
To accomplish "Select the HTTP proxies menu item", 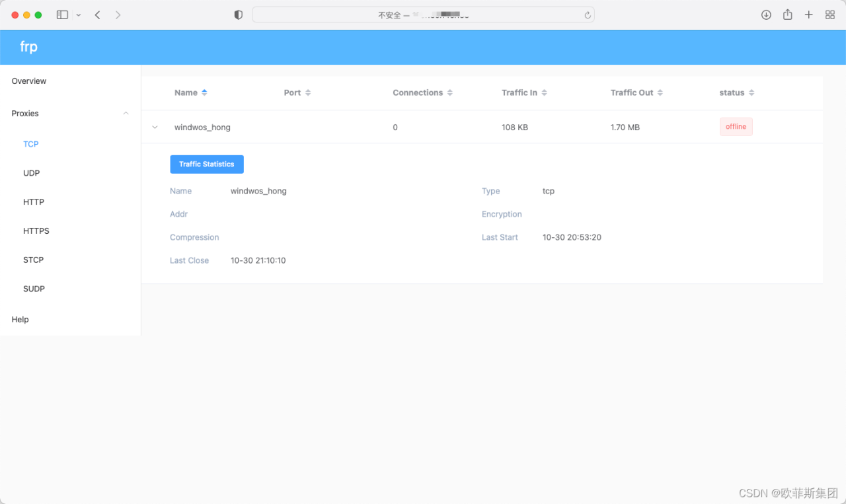I will 34,202.
